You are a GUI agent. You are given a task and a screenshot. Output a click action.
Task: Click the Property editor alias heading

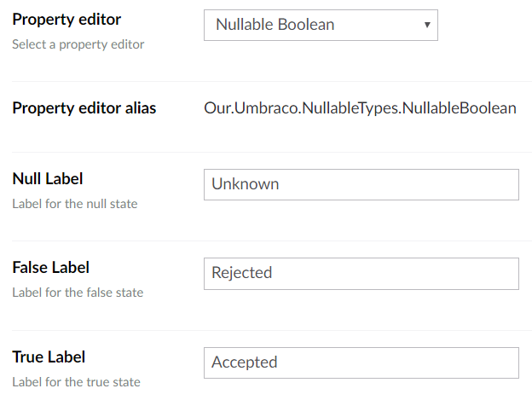pyautogui.click(x=84, y=108)
